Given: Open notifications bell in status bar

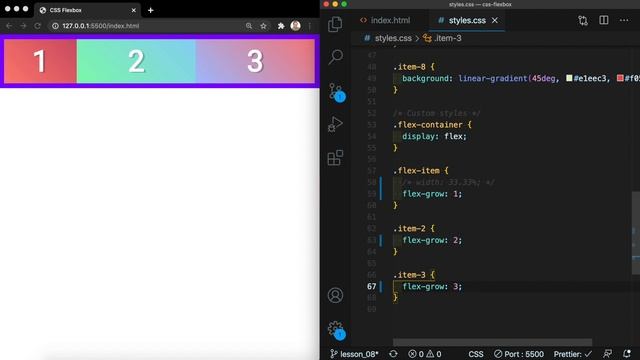Looking at the screenshot, I should 627,354.
